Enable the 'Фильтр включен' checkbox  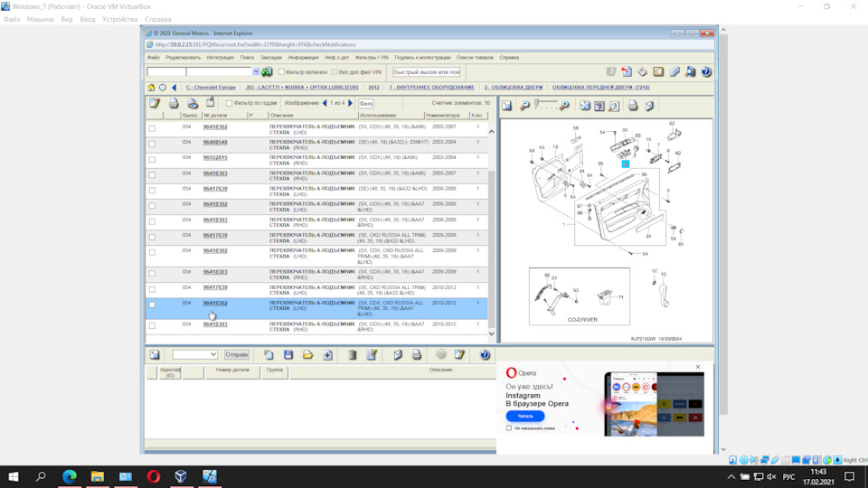click(x=281, y=71)
